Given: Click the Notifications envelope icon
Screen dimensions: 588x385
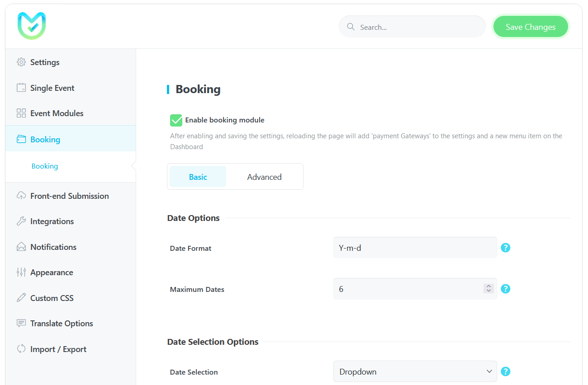Looking at the screenshot, I should (21, 247).
